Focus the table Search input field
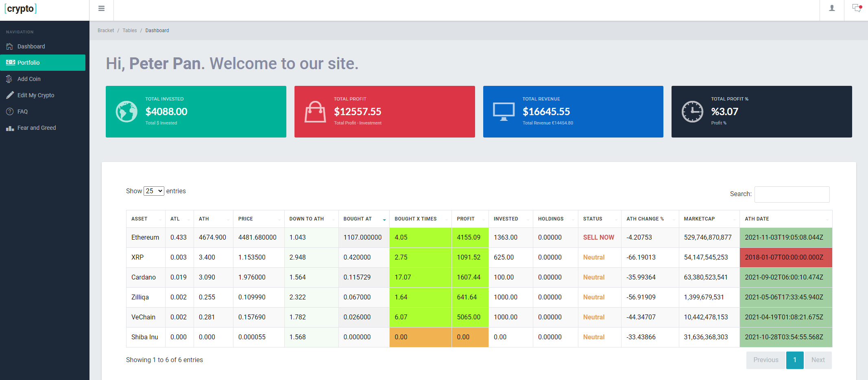Viewport: 868px width, 380px height. [x=792, y=194]
